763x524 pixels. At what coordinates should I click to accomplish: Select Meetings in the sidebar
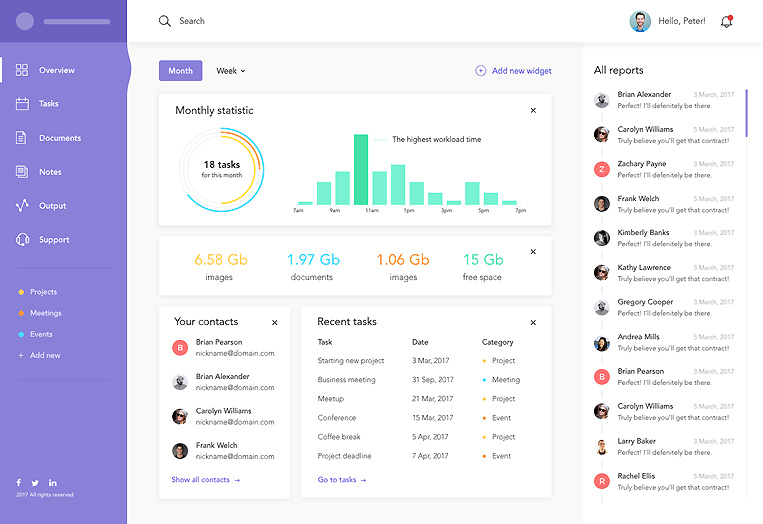(x=45, y=313)
